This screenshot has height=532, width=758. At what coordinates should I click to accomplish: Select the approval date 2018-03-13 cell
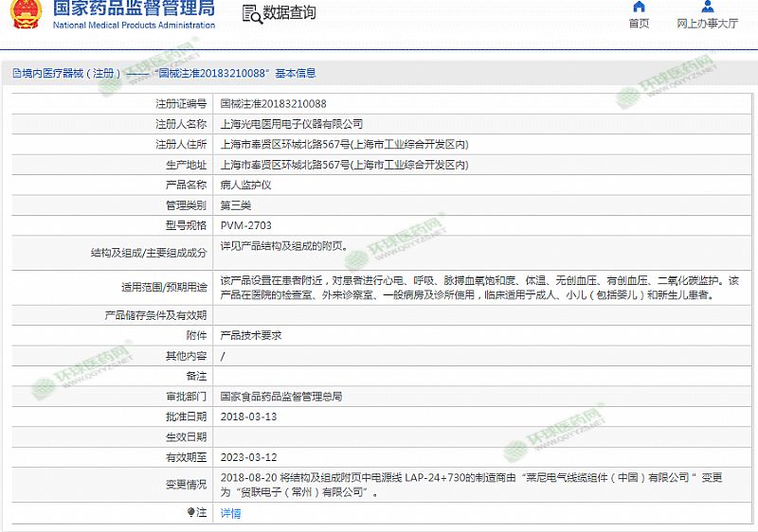click(x=248, y=417)
